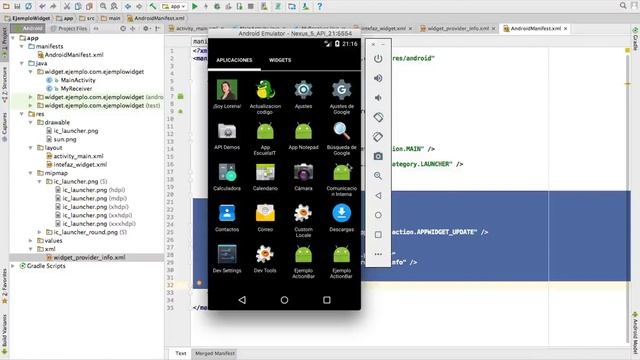Collapse the res folder node

pyautogui.click(x=22, y=114)
